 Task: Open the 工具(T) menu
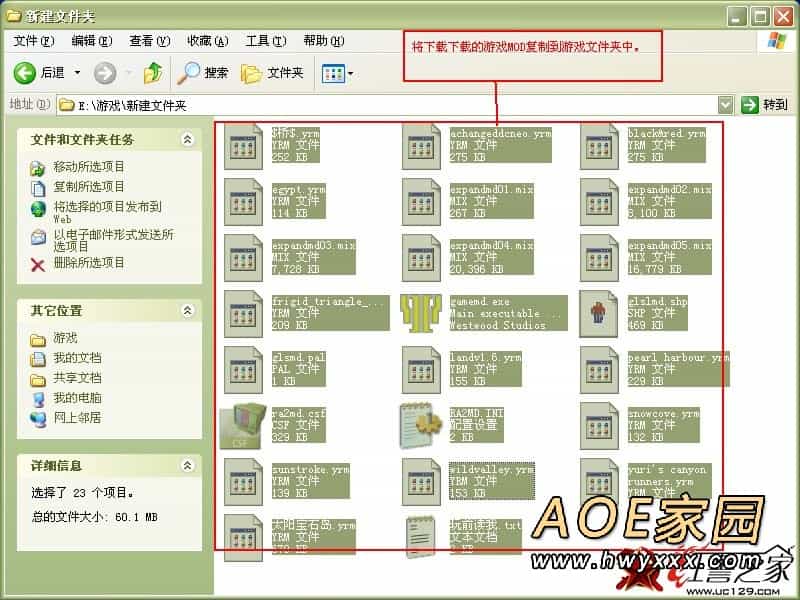(x=265, y=41)
